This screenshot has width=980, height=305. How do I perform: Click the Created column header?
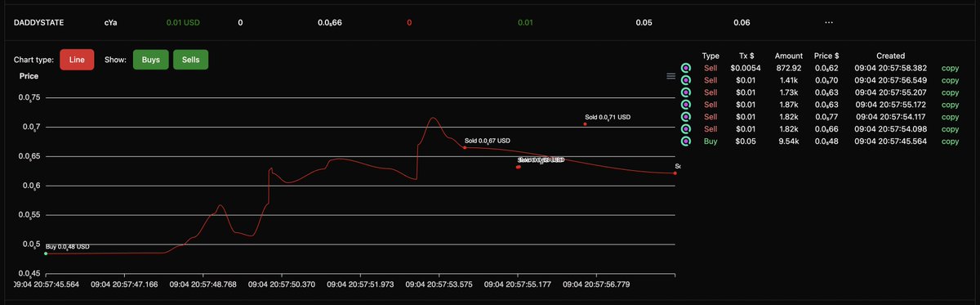pos(890,56)
